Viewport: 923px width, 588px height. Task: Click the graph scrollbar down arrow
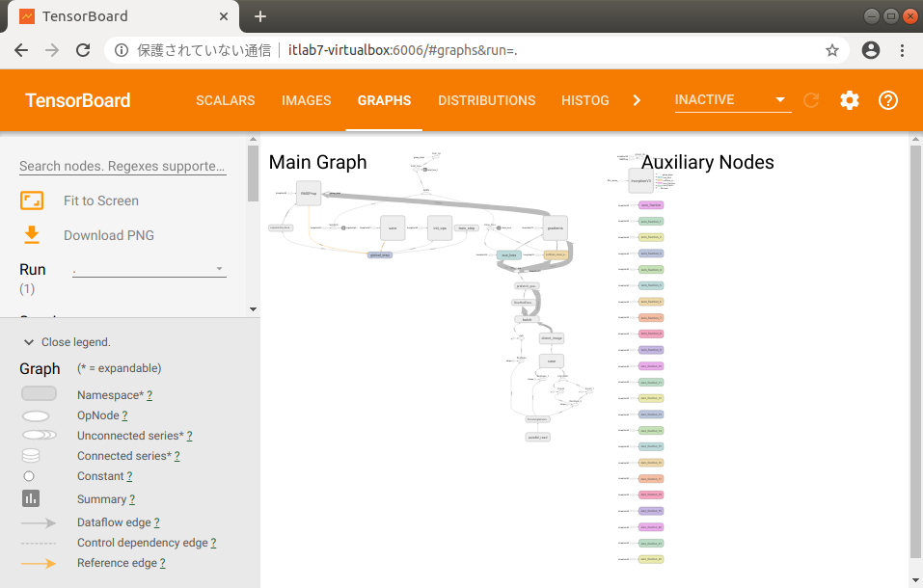pos(915,579)
